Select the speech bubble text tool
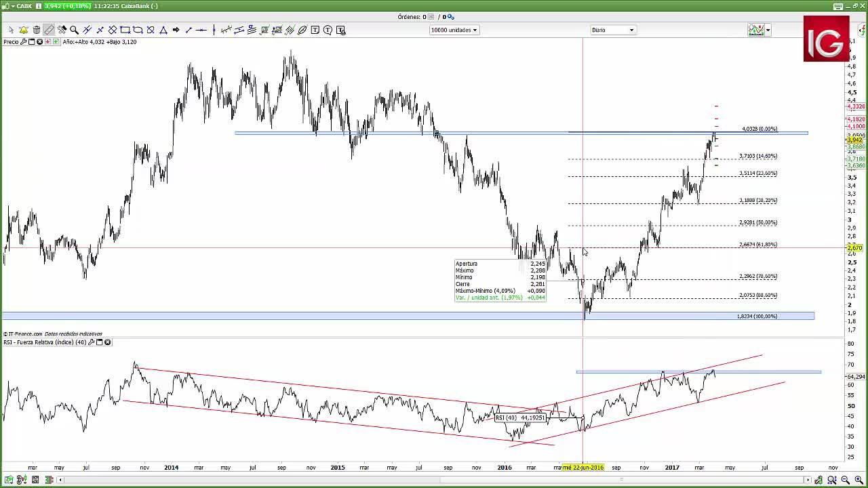The width and height of the screenshot is (868, 488). (x=328, y=30)
